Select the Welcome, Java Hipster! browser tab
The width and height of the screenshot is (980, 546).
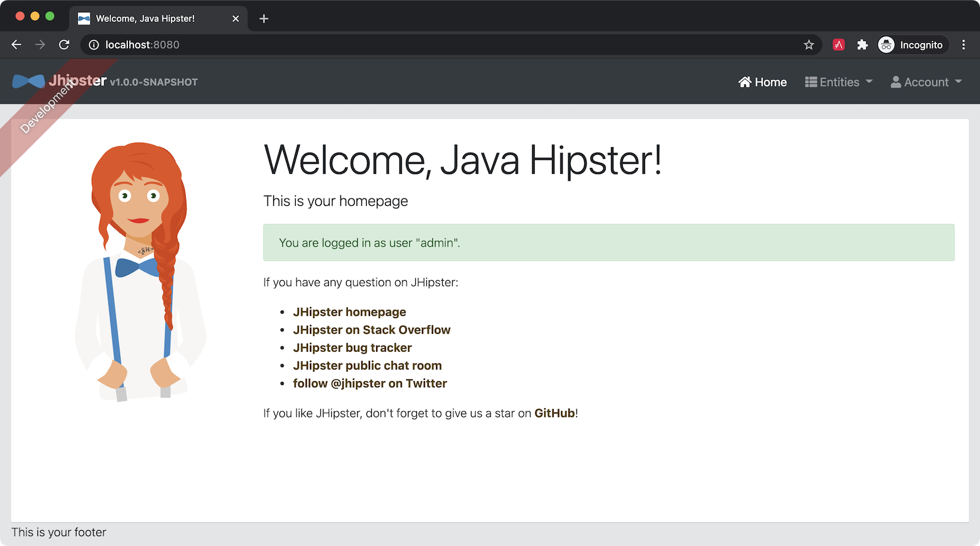(145, 18)
